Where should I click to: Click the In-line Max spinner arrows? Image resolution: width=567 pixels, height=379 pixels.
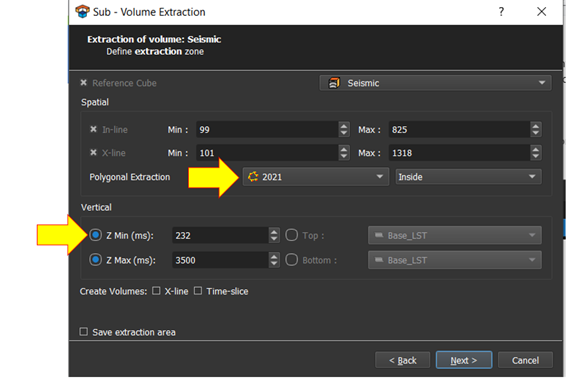pos(536,129)
